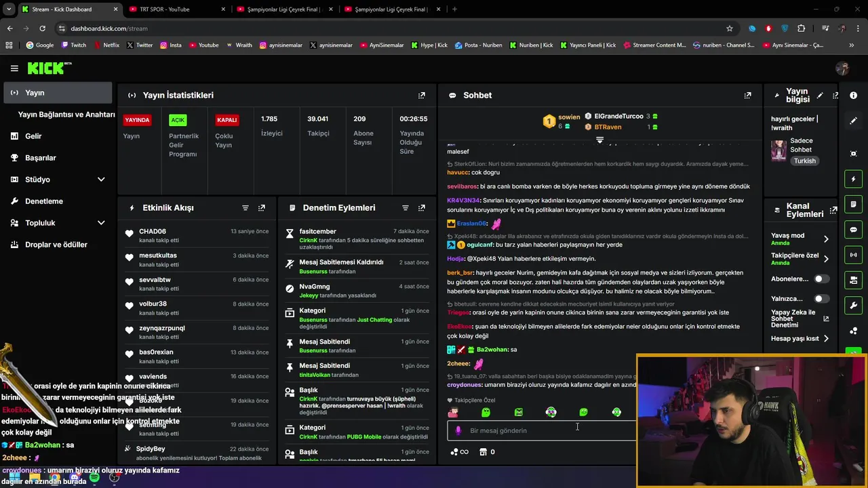Pop out the Kanal Eylemleri panel
Screen dimensions: 868x488
click(x=833, y=210)
